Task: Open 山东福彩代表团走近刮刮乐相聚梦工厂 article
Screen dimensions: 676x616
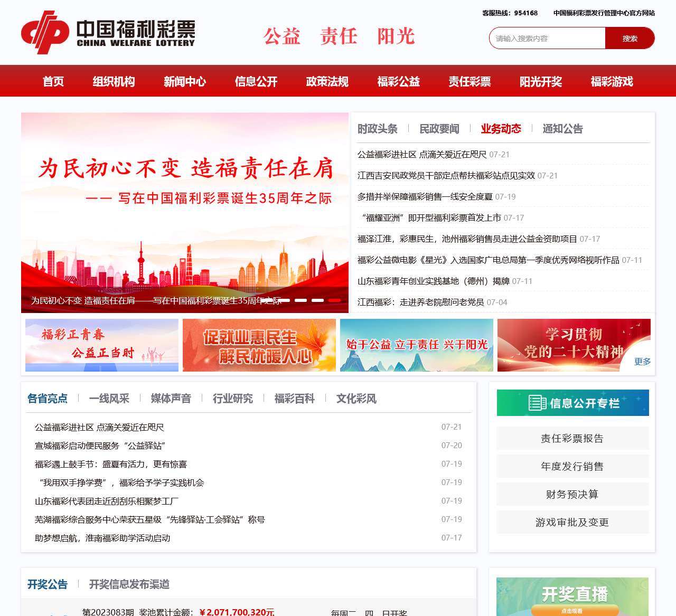Action: [x=107, y=501]
